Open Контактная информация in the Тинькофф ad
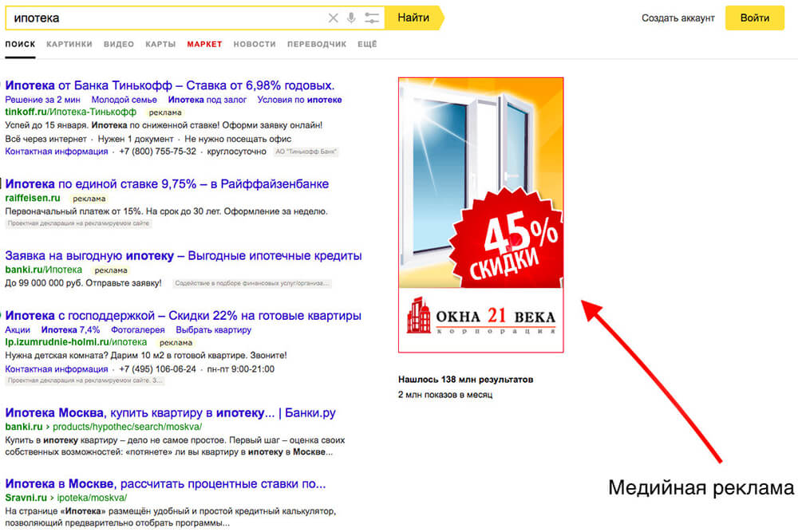The image size is (798, 532). pos(57,152)
